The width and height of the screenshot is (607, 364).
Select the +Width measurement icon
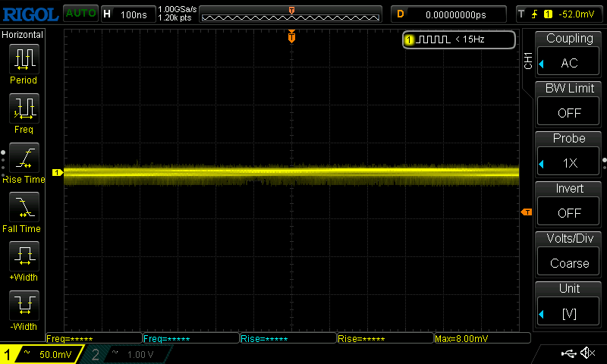click(x=24, y=256)
